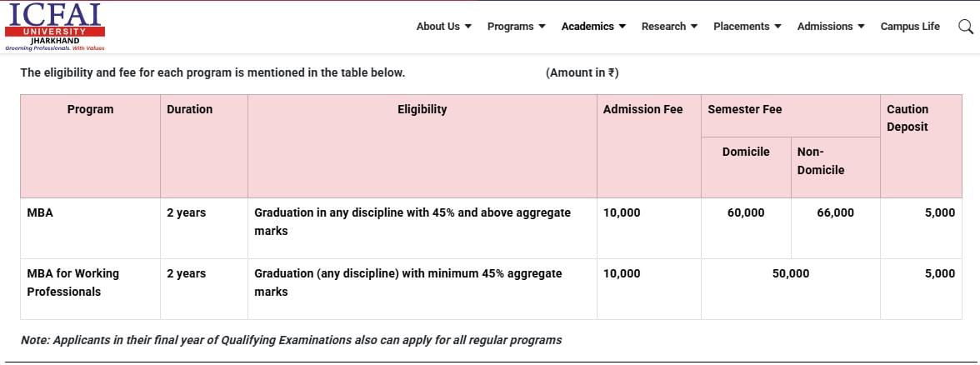Expand the About Us dropdown arrow
980x365 pixels.
pyautogui.click(x=468, y=27)
